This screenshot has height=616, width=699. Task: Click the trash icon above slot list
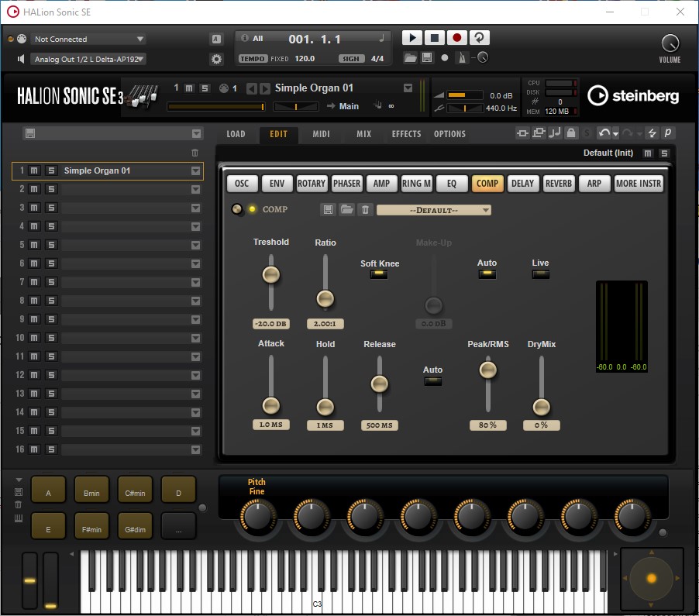tap(195, 153)
